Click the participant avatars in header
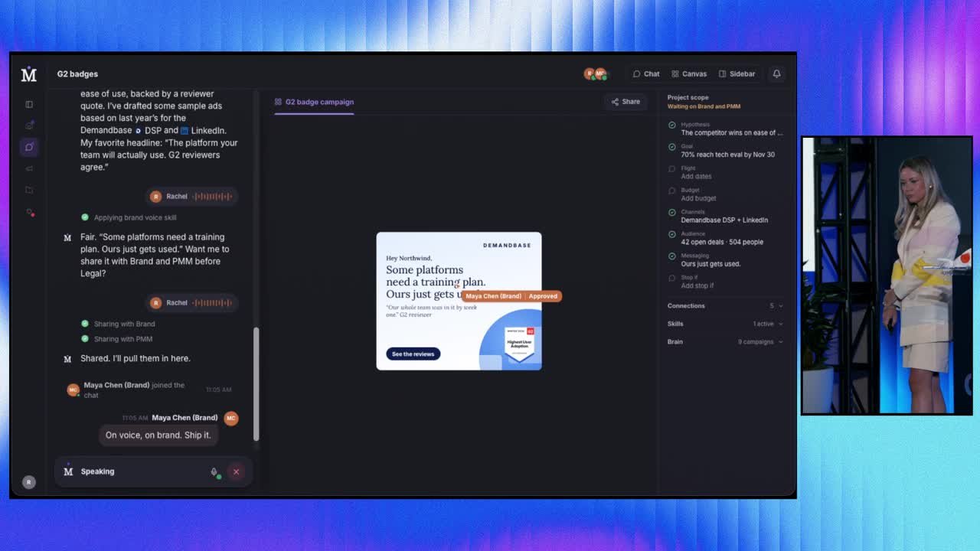 (595, 73)
